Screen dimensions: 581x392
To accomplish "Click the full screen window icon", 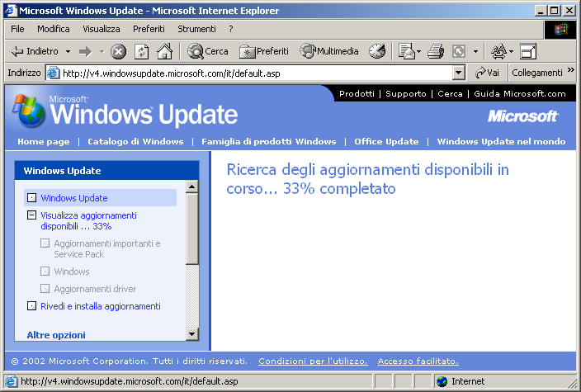I will pos(528,51).
